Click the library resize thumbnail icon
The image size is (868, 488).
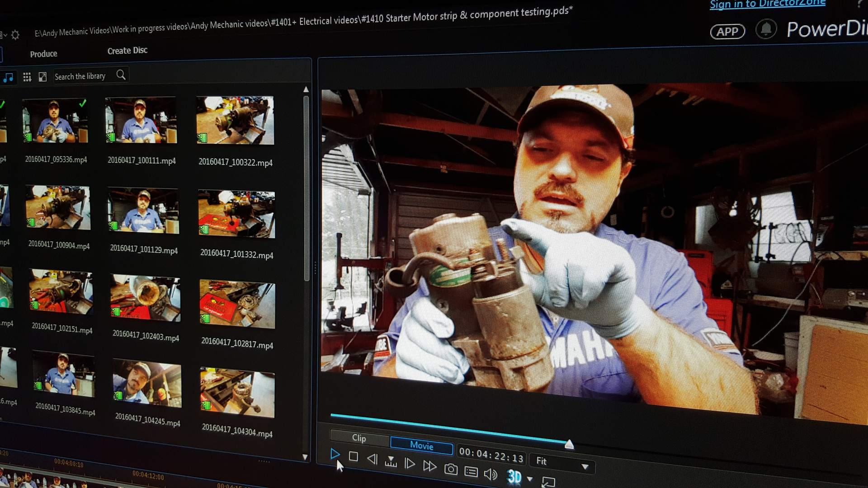coord(42,77)
